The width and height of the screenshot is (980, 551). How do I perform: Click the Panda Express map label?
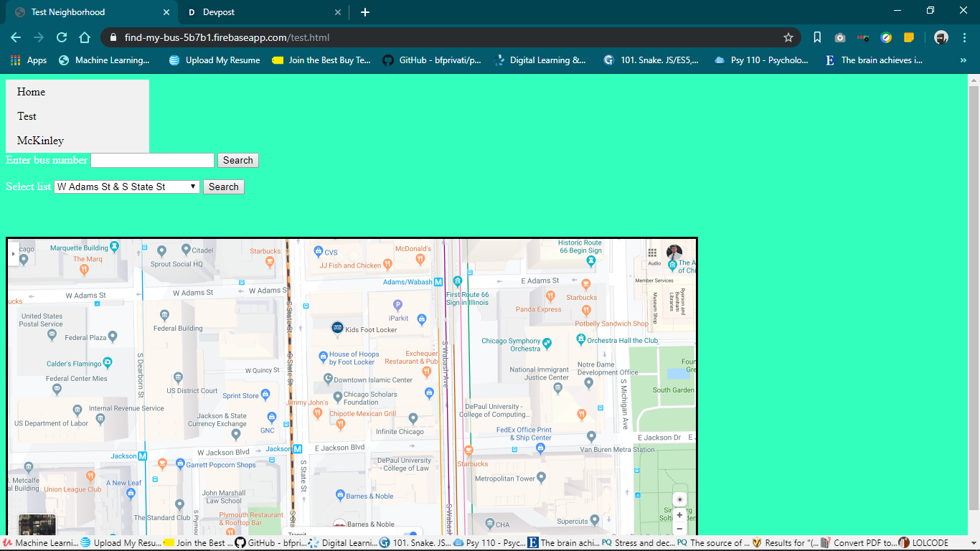pos(538,309)
